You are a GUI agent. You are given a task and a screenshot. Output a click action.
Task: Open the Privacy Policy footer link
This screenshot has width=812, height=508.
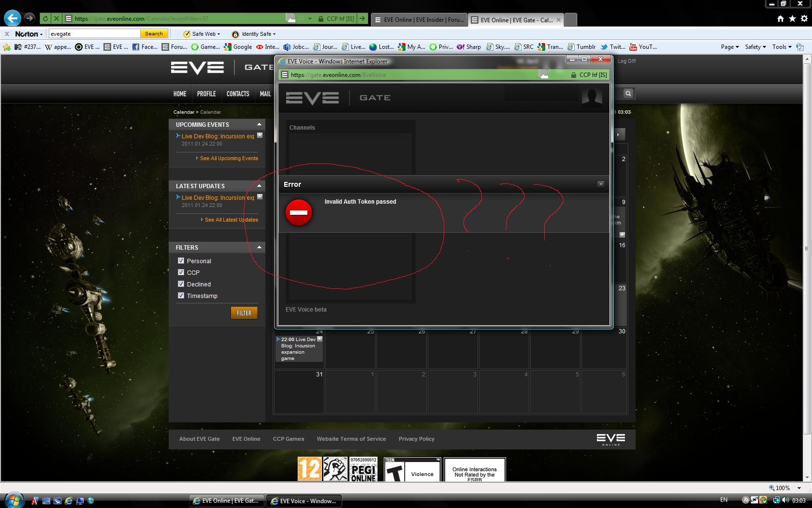pos(417,439)
